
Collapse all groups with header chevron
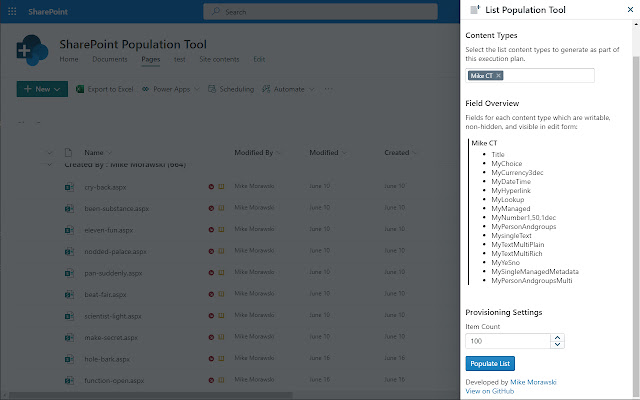[x=49, y=153]
